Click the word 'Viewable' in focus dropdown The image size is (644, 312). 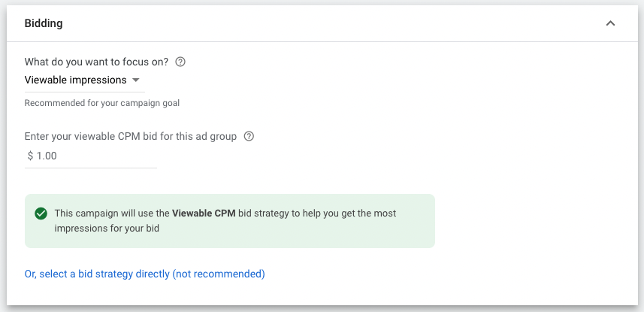point(45,80)
